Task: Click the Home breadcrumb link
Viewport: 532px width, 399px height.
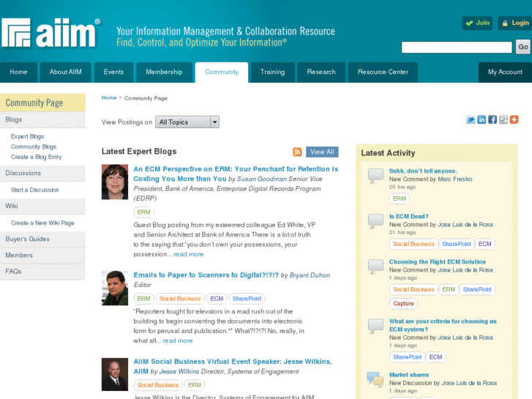Action: coord(109,98)
